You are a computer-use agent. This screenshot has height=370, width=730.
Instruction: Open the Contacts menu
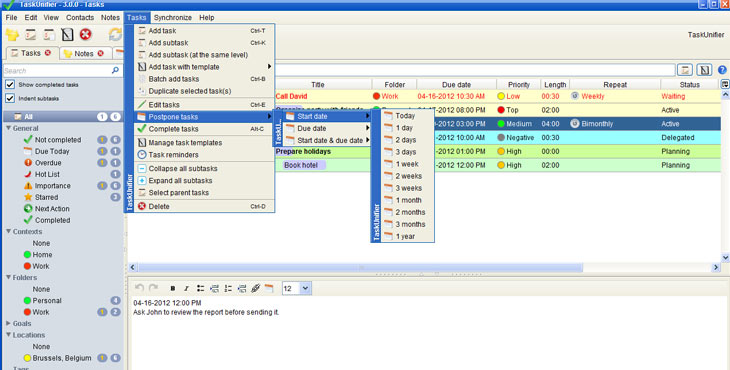(x=80, y=18)
